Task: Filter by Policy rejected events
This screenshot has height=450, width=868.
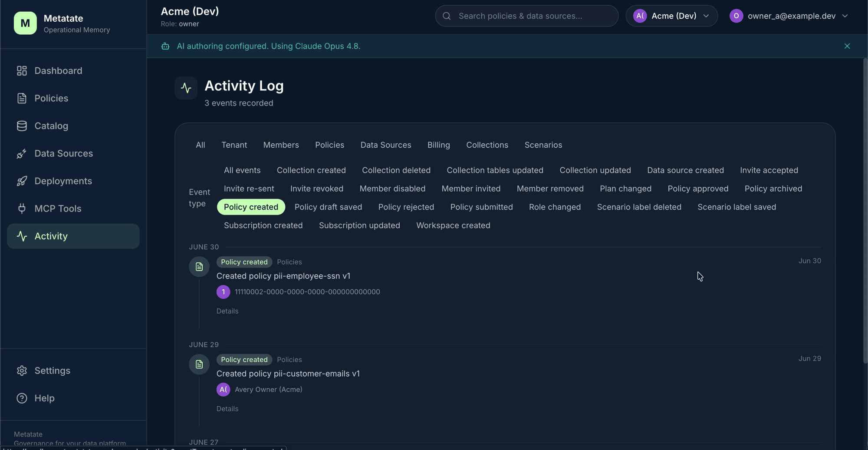Action: (x=406, y=207)
